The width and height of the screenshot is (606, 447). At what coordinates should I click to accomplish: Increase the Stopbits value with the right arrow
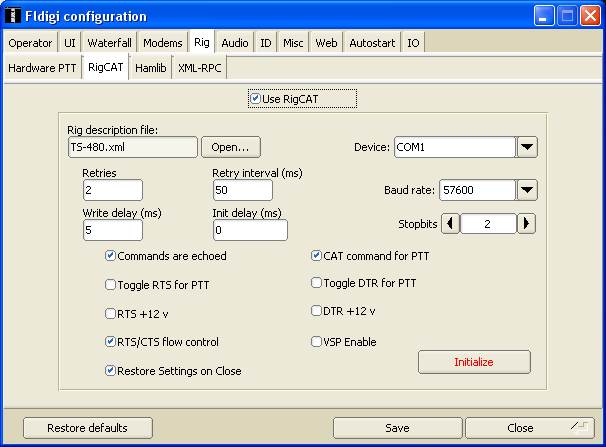[x=526, y=224]
